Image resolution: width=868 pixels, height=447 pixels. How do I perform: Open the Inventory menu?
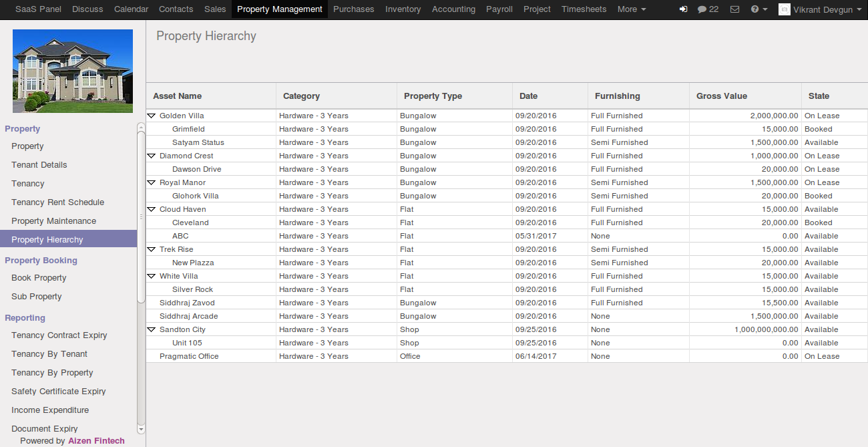tap(403, 9)
